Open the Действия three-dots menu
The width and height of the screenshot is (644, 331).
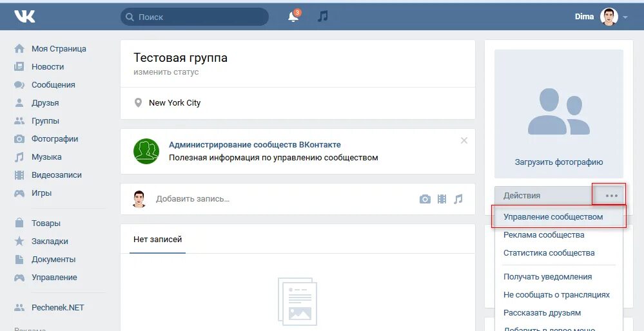click(612, 196)
